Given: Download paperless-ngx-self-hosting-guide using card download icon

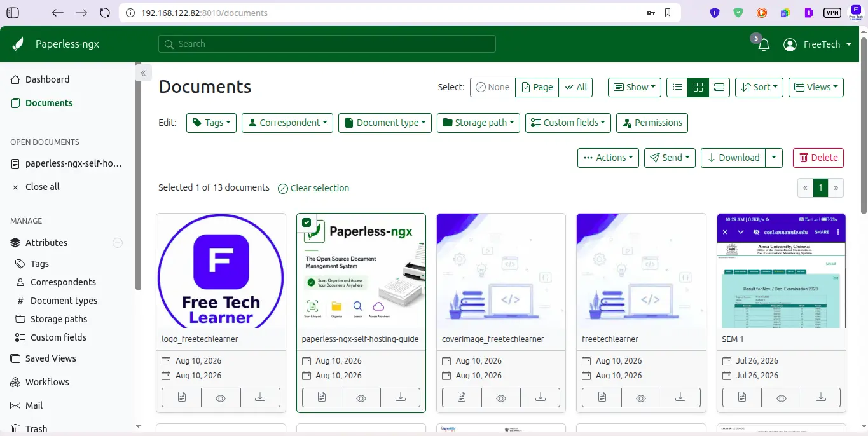Looking at the screenshot, I should (x=401, y=397).
